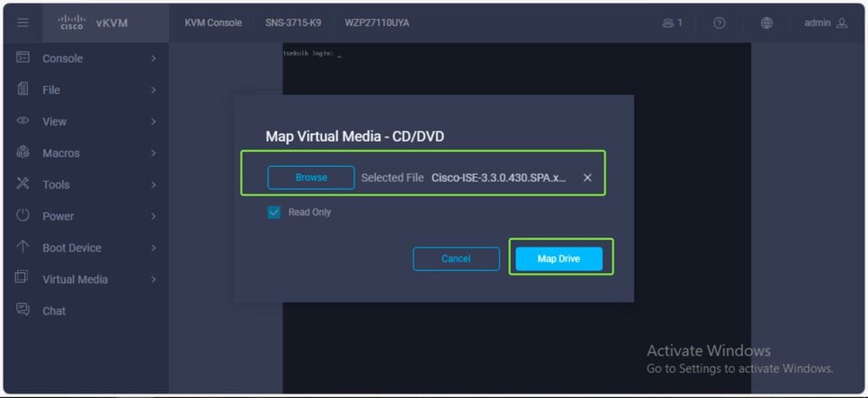Screen dimensions: 868x398
Task: Select the Power menu label
Action: tap(58, 216)
